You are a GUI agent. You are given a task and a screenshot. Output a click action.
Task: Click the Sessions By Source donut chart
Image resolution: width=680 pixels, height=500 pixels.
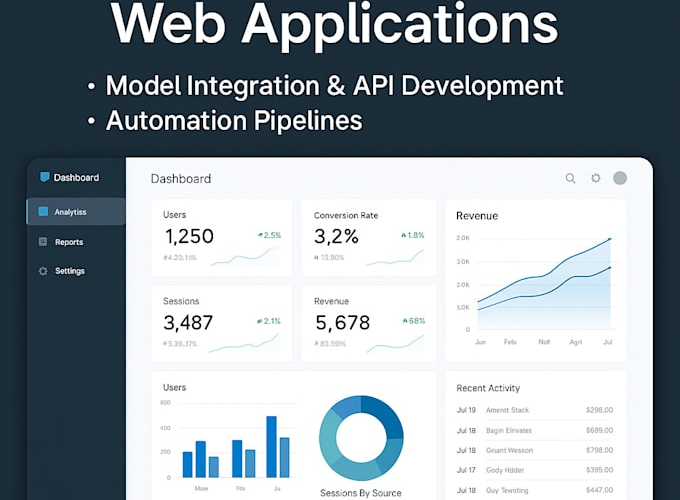point(361,437)
